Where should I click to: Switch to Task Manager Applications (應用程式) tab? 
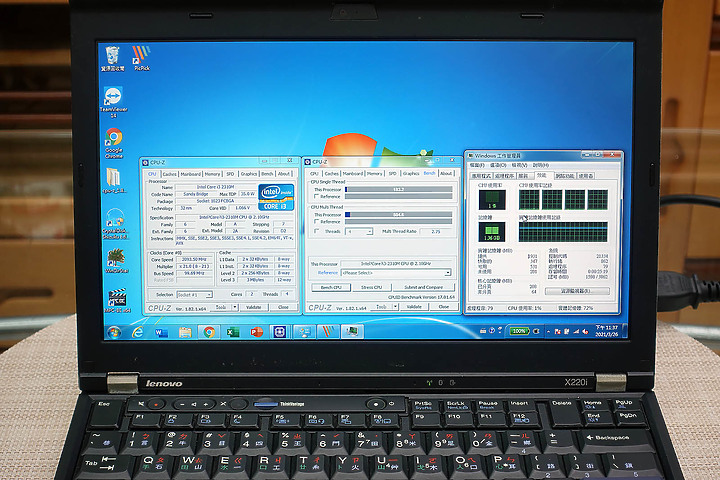pyautogui.click(x=481, y=175)
